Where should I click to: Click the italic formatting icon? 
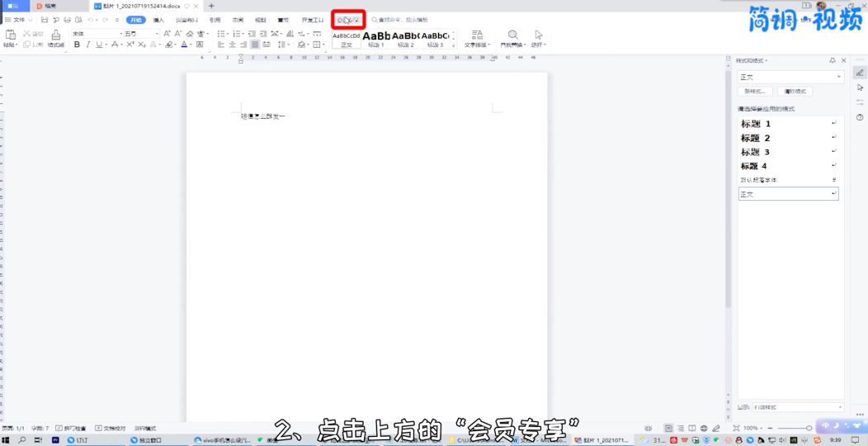click(88, 45)
